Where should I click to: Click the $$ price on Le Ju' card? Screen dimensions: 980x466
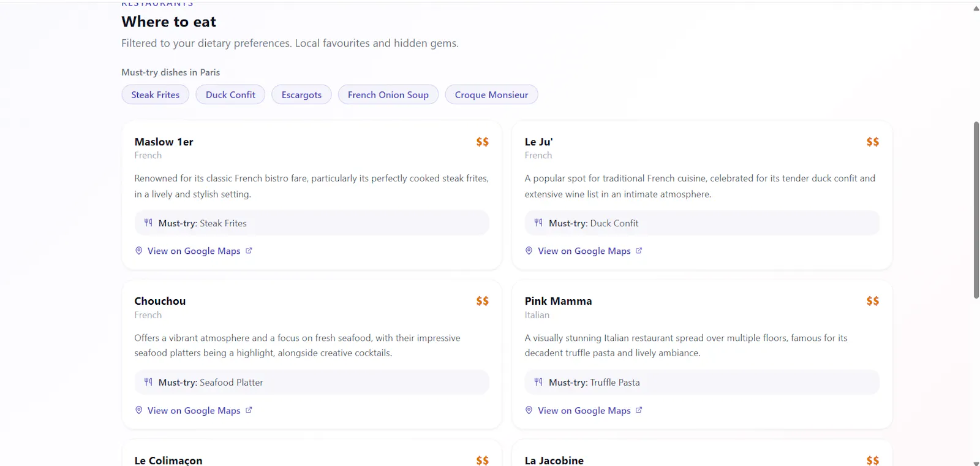point(873,142)
